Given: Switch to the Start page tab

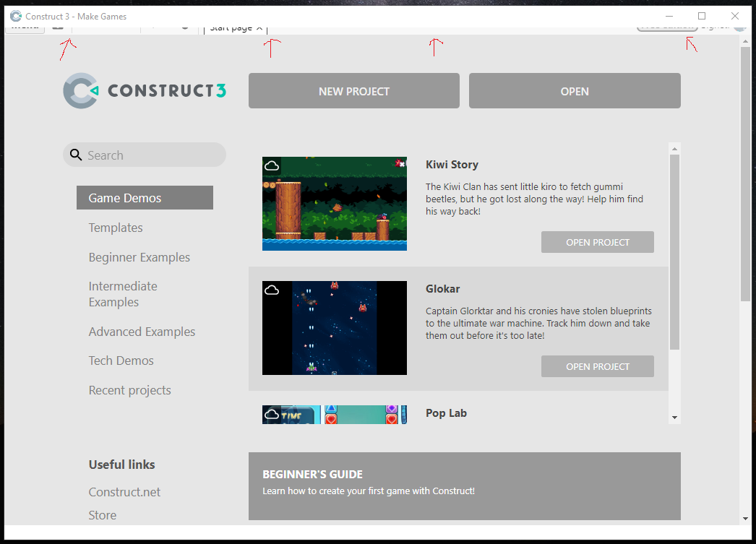Looking at the screenshot, I should pyautogui.click(x=231, y=27).
